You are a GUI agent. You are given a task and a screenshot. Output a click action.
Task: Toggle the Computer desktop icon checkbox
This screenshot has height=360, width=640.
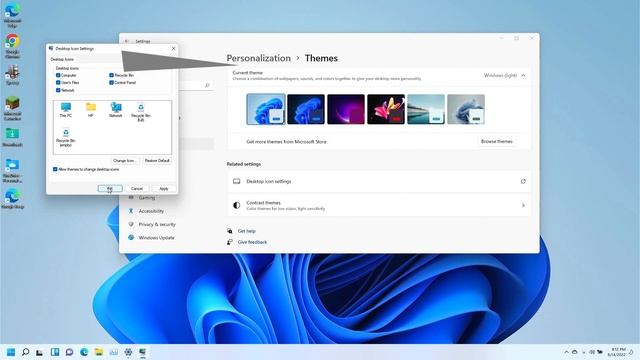(x=58, y=75)
